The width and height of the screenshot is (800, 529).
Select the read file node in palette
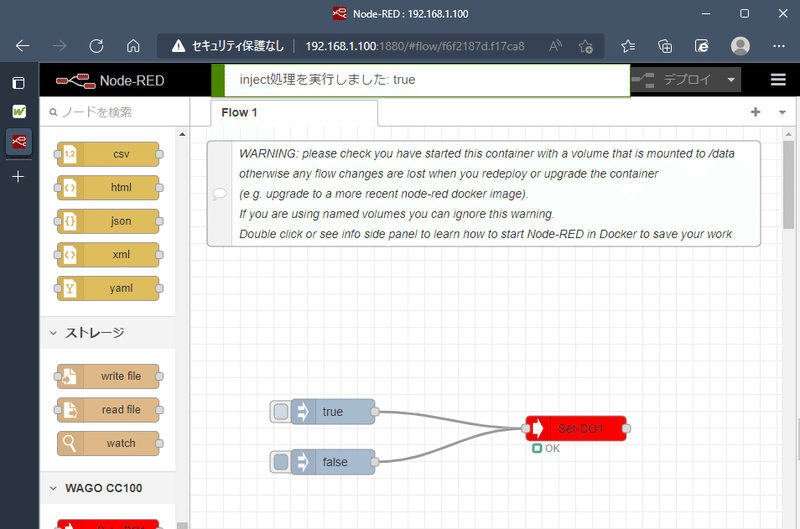[x=108, y=410]
